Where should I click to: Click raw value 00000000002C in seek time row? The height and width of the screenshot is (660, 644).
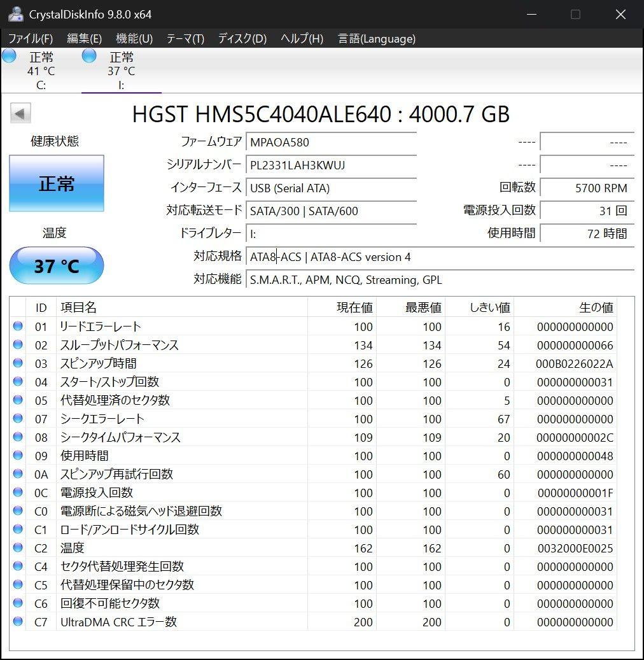575,437
